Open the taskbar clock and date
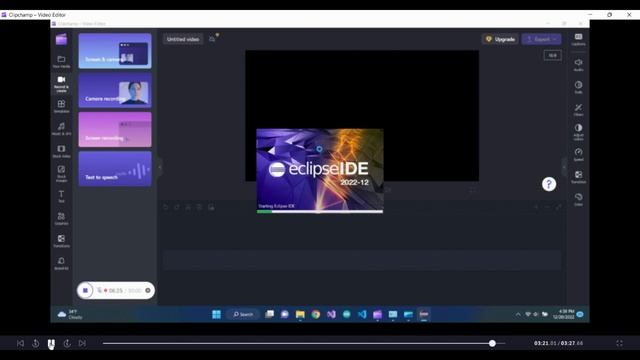The image size is (640, 360). pyautogui.click(x=564, y=314)
